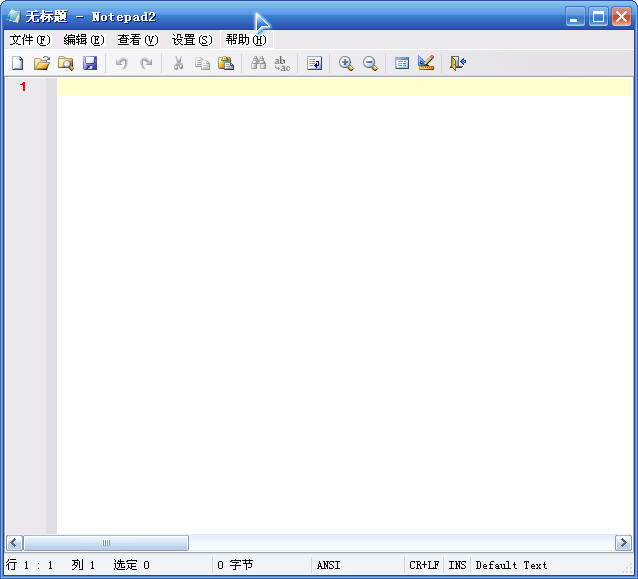The width and height of the screenshot is (638, 579).
Task: Save the file with the floppy icon
Action: pyautogui.click(x=90, y=63)
